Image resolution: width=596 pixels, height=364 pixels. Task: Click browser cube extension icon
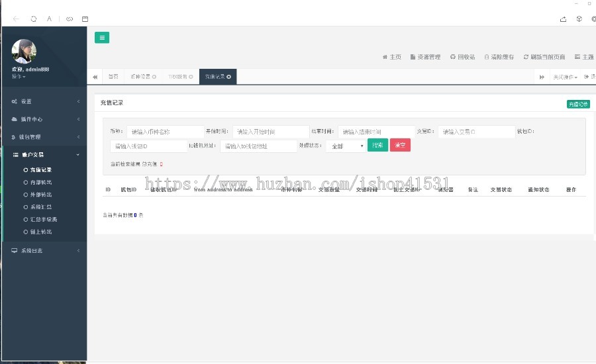(579, 19)
